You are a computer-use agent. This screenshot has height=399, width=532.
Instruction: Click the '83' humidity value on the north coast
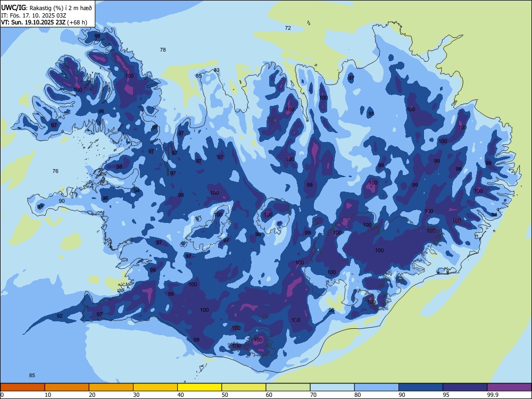click(217, 70)
